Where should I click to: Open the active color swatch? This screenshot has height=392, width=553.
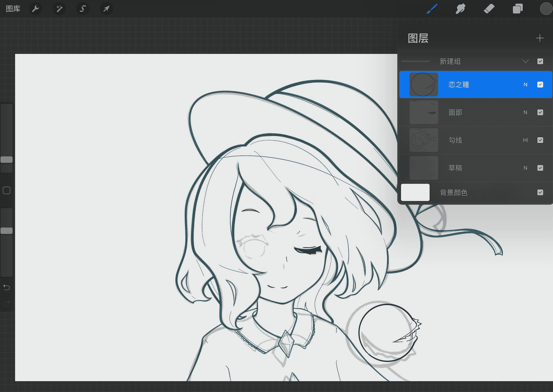[546, 8]
